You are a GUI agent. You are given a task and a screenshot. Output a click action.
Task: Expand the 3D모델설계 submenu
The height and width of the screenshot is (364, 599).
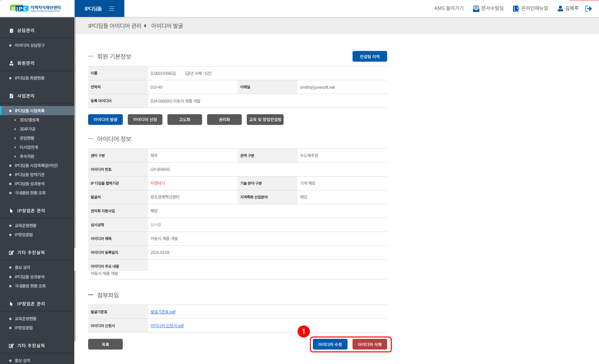click(x=15, y=120)
